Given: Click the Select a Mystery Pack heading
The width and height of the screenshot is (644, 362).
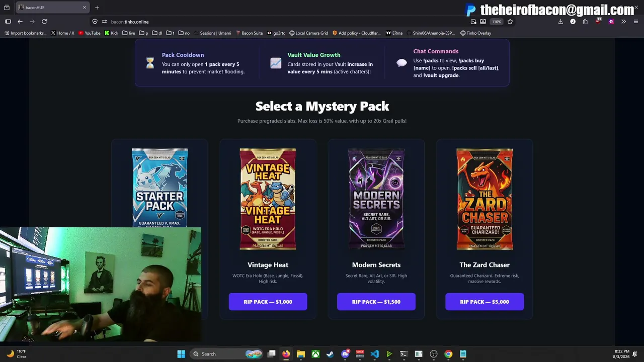Looking at the screenshot, I should [322, 106].
